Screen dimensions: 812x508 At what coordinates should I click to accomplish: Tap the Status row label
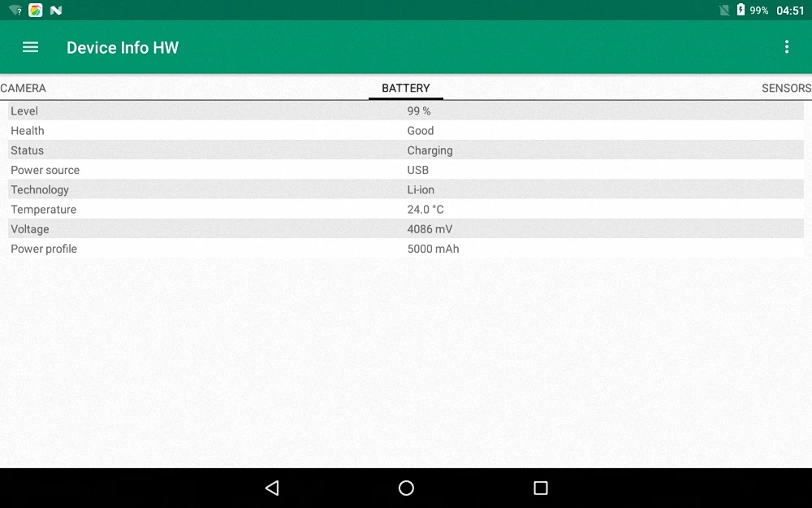click(x=27, y=150)
